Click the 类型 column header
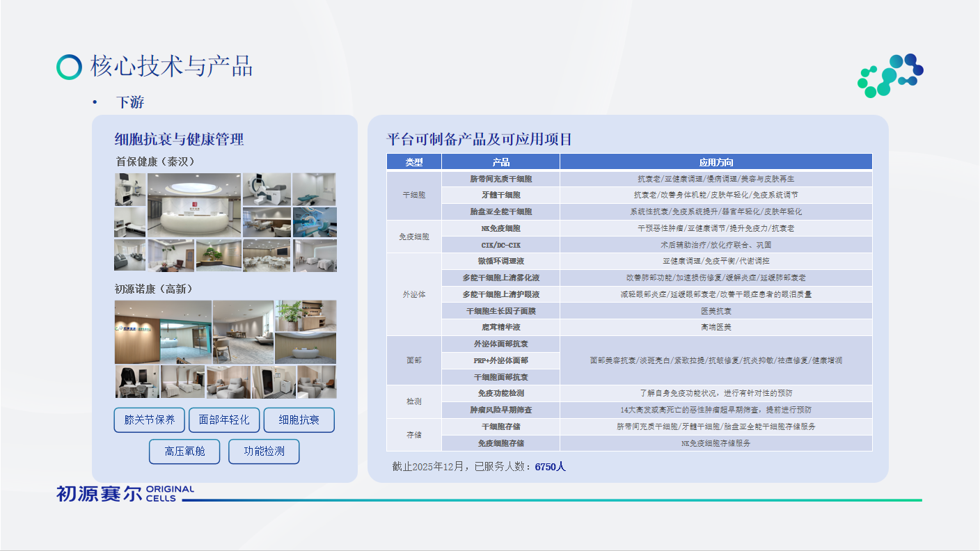This screenshot has width=980, height=551. [414, 162]
